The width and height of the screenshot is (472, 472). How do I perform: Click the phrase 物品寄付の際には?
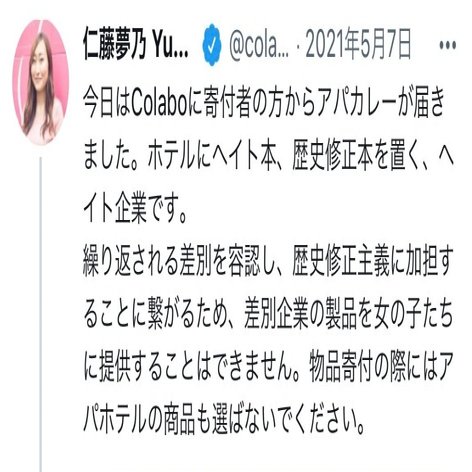click(x=373, y=369)
